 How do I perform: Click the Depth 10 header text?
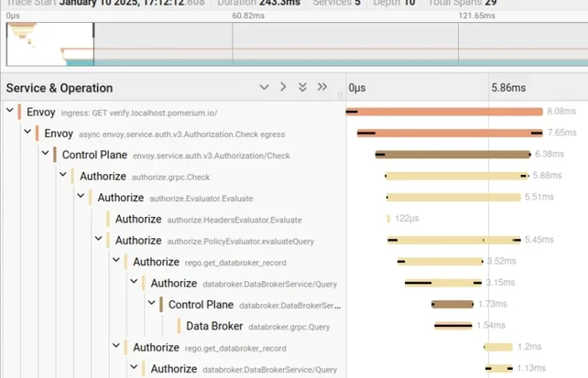pos(394,3)
